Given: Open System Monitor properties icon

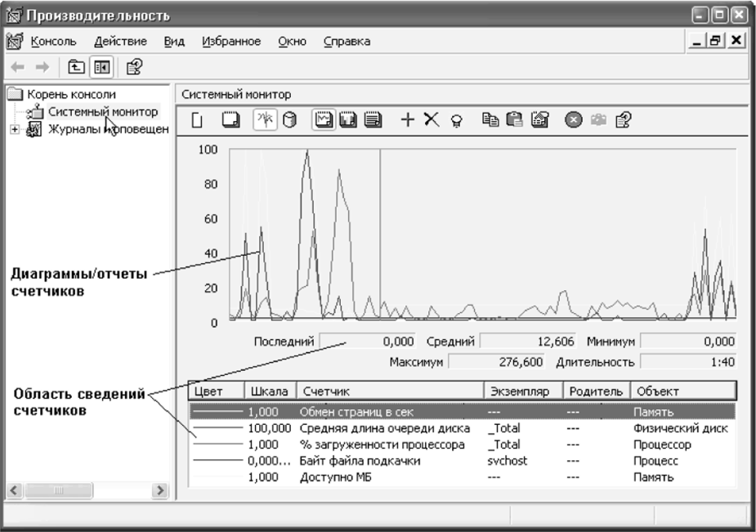Looking at the screenshot, I should (539, 119).
